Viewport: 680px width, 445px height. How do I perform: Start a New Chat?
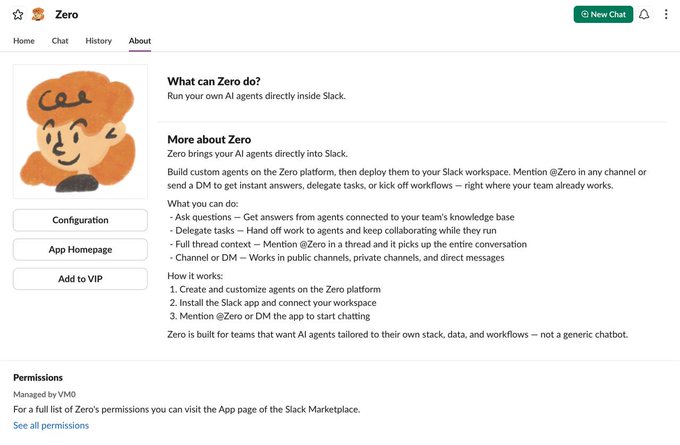[x=603, y=14]
